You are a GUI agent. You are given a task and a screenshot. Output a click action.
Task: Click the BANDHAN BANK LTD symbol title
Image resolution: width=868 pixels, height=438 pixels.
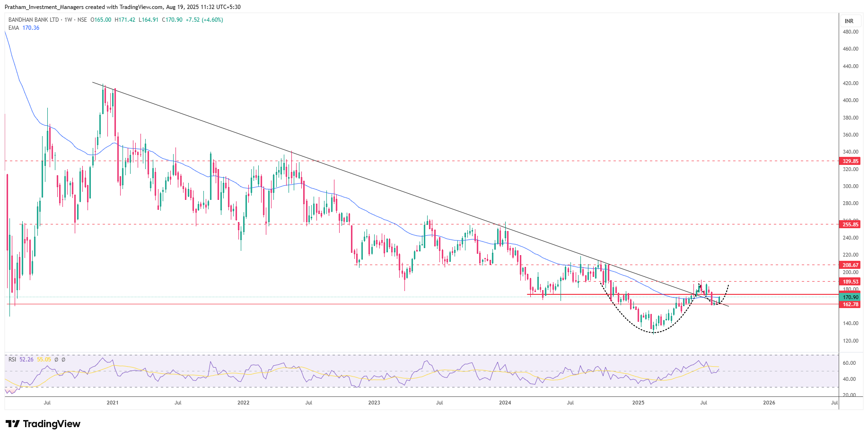[x=34, y=20]
